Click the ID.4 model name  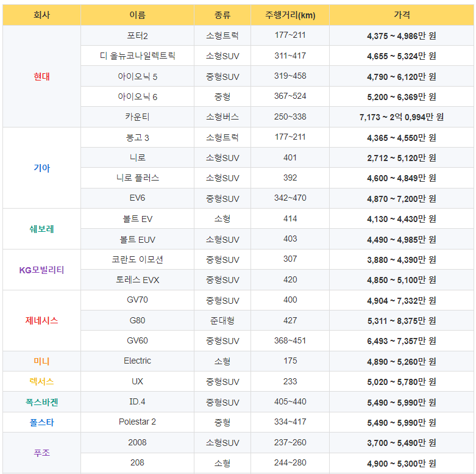tap(137, 401)
